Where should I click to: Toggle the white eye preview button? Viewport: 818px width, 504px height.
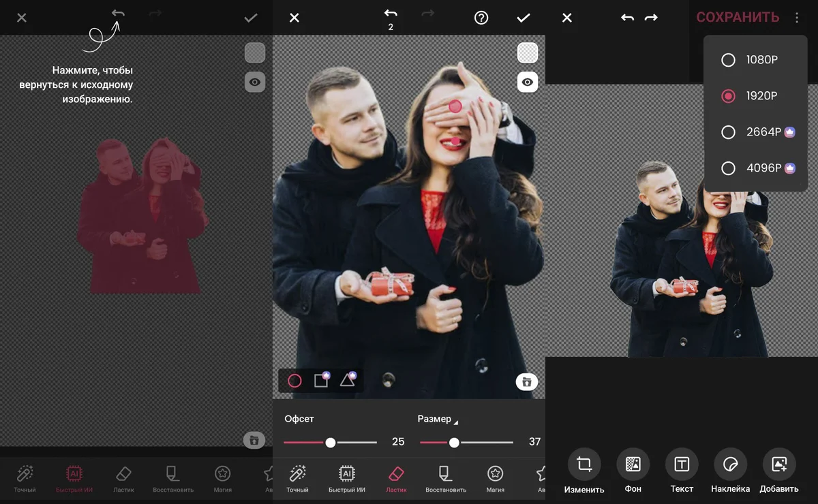point(528,82)
